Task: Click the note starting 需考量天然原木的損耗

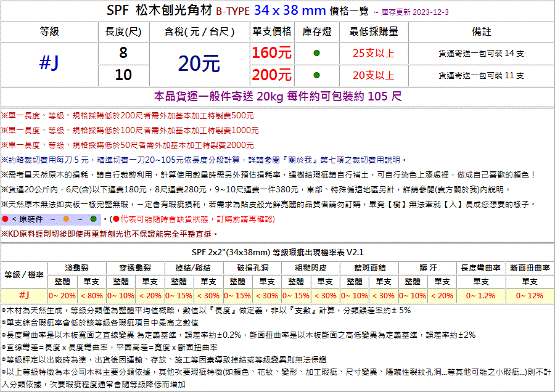Action: [x=269, y=175]
